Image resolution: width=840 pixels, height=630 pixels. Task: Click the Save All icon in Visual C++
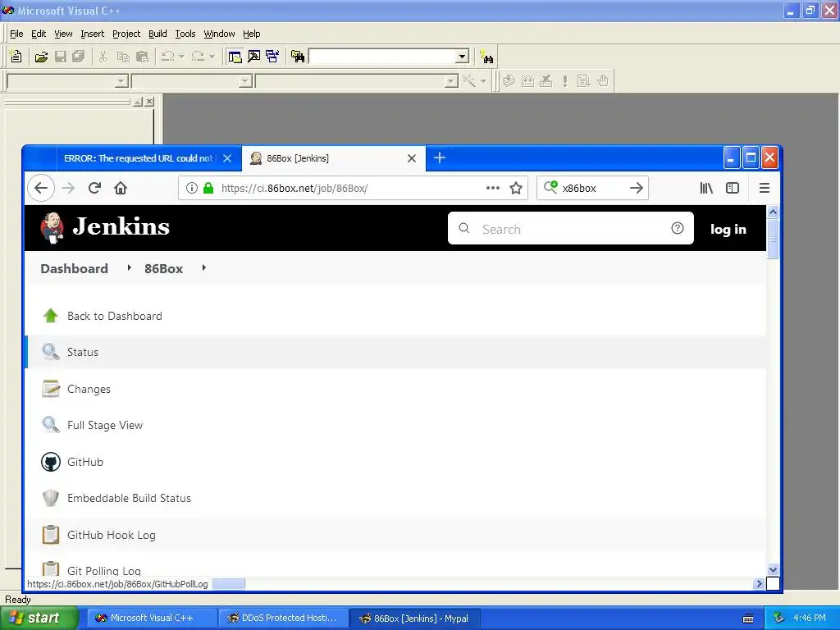[x=79, y=57]
